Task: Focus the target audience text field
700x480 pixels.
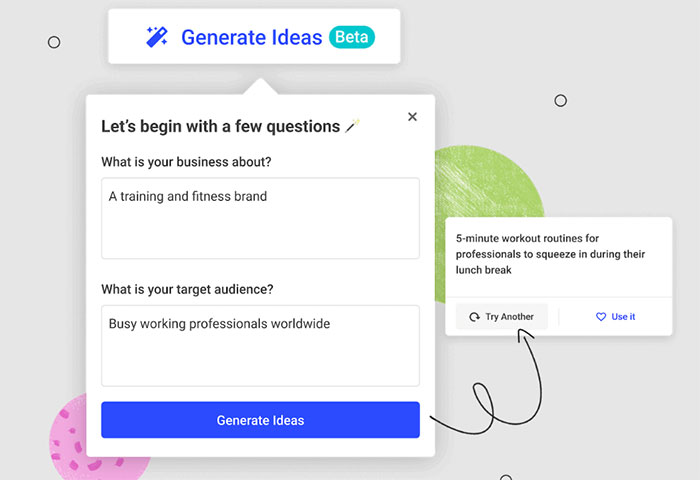Action: click(260, 345)
